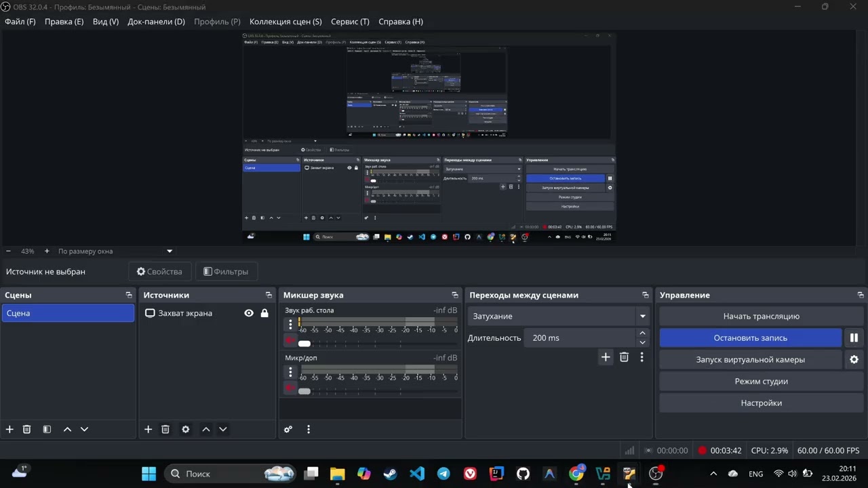Open Настройки from the controls panel
Image resolution: width=868 pixels, height=488 pixels.
click(762, 403)
